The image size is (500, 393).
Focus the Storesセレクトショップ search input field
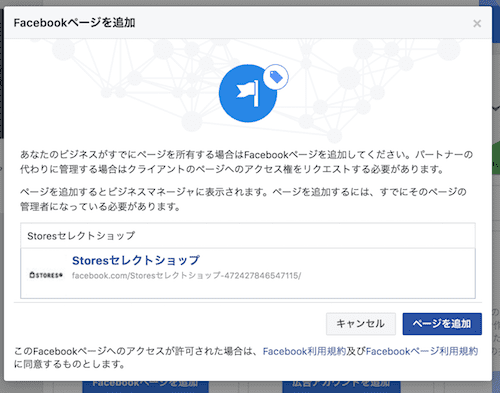pyautogui.click(x=248, y=236)
